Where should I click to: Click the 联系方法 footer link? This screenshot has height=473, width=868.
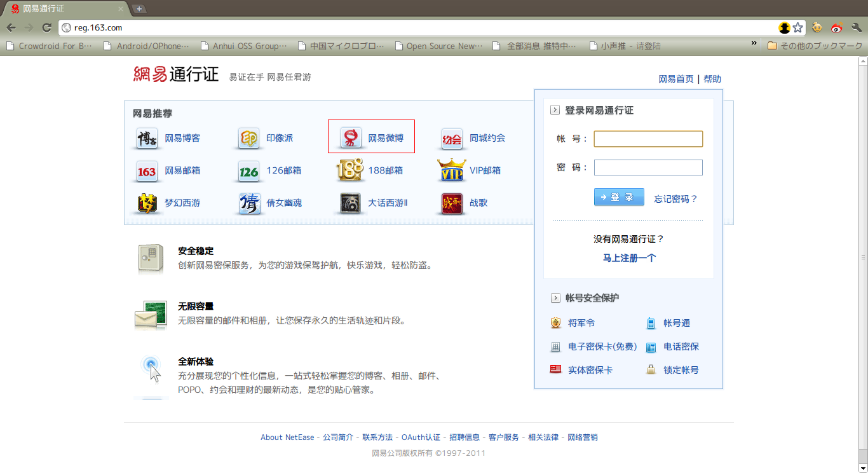(377, 437)
